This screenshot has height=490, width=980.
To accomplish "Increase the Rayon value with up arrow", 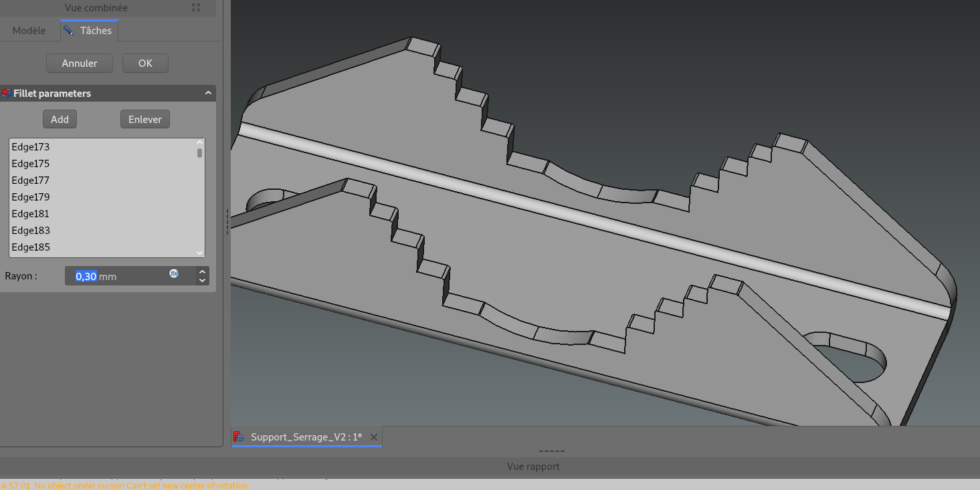I will pyautogui.click(x=203, y=271).
